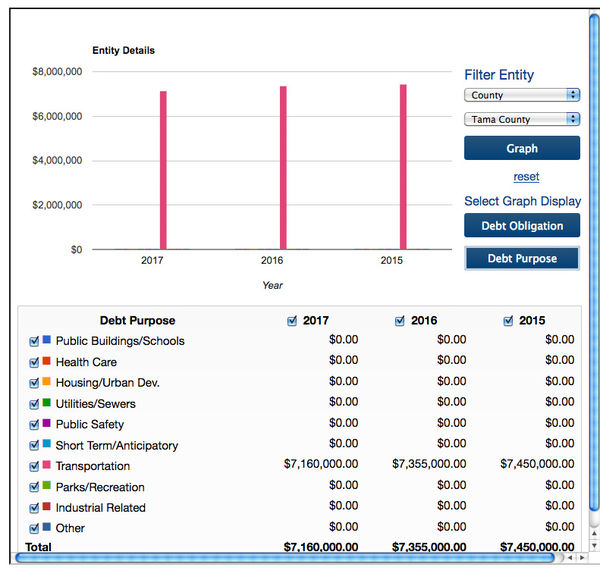
Task: Click the scroll right arrow at bottom
Action: [x=581, y=557]
